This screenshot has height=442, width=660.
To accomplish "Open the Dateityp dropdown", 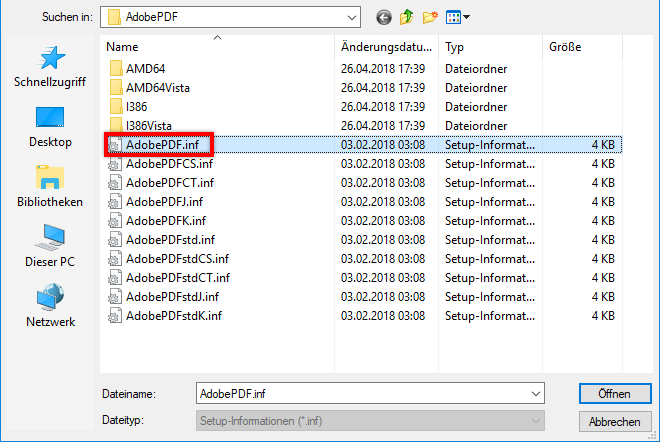I will [x=370, y=421].
